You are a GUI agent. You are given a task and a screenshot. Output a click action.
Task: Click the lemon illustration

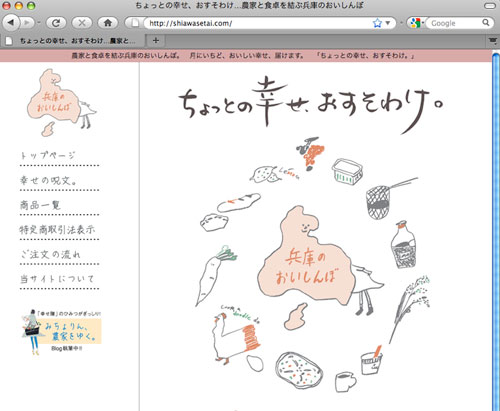(266, 174)
